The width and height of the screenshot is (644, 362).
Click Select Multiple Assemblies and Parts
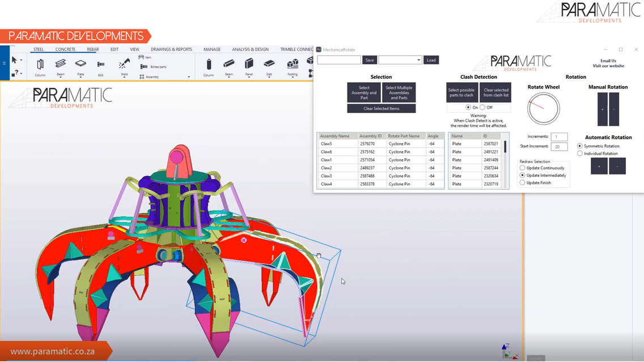399,92
